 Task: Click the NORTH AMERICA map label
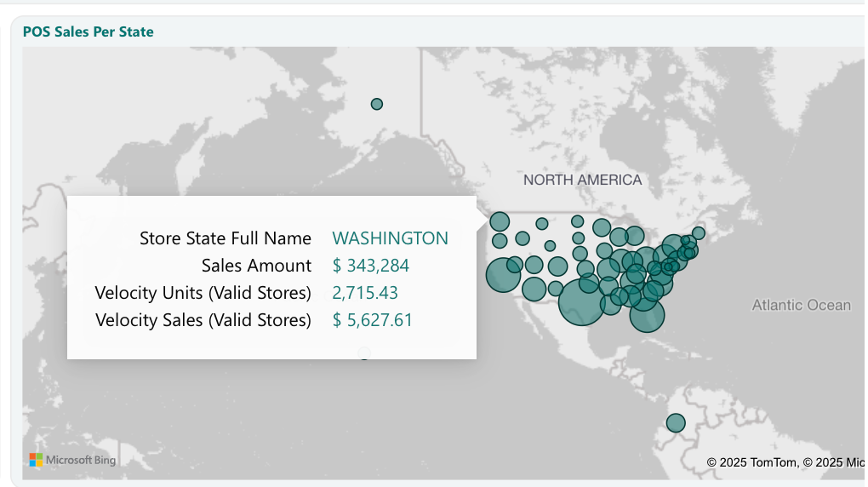582,180
